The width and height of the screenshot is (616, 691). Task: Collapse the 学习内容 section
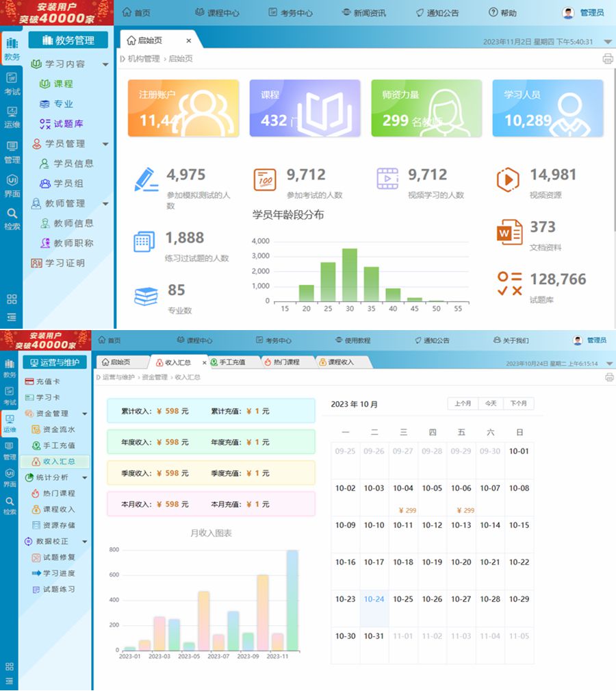coord(105,64)
